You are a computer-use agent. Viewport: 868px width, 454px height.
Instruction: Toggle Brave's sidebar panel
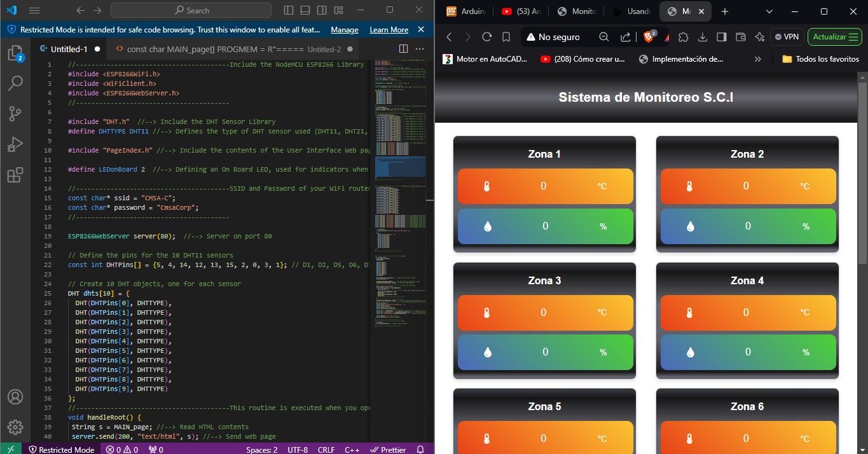(722, 37)
